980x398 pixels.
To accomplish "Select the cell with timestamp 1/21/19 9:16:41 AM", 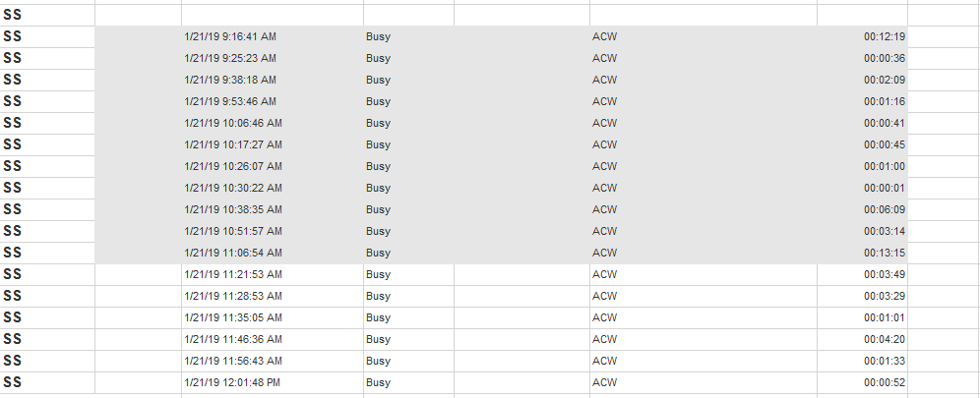I will (273, 36).
